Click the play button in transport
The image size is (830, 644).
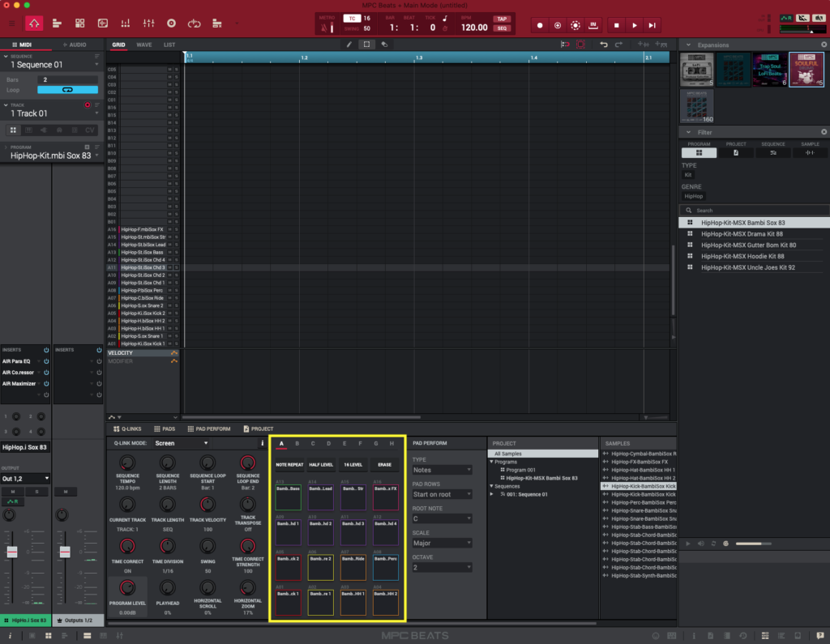point(634,25)
